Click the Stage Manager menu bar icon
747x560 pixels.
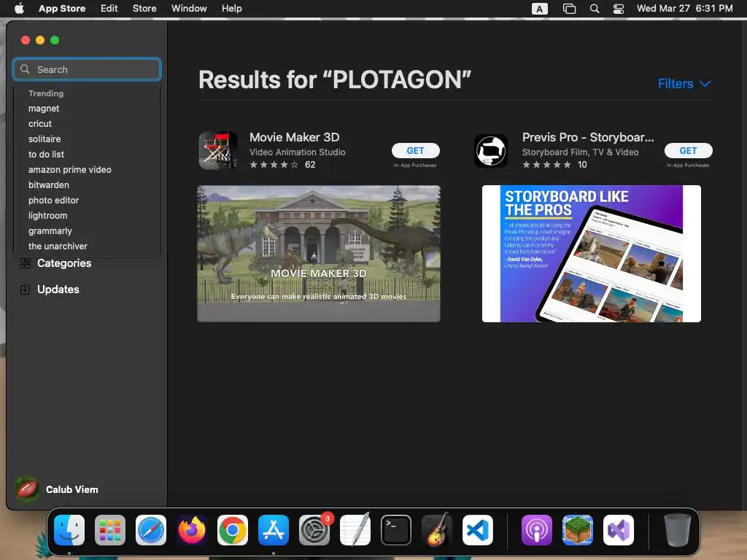click(569, 9)
